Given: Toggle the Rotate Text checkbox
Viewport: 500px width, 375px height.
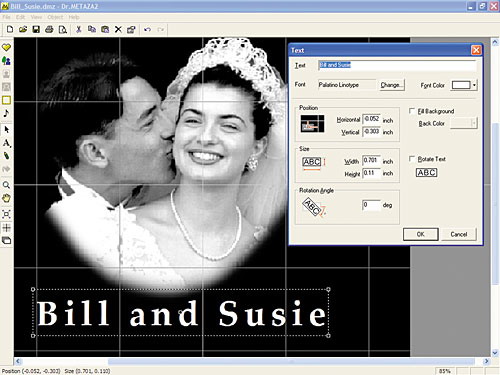Looking at the screenshot, I should pos(412,159).
